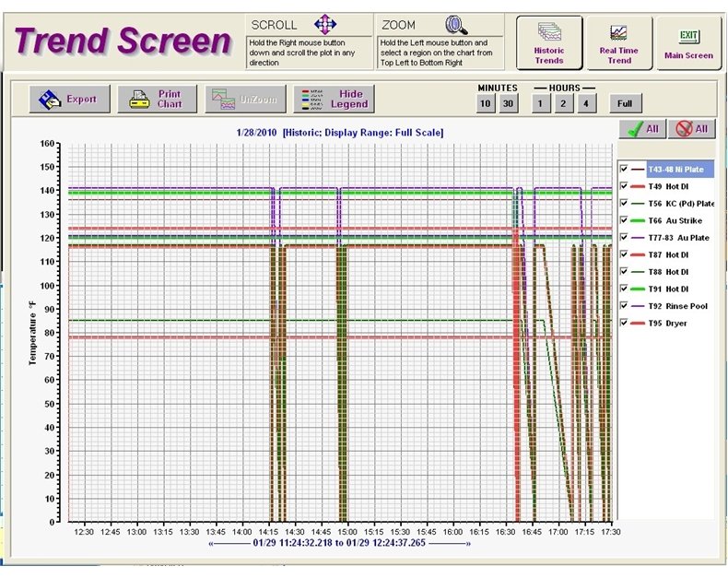Check all trends with green checkmark All
Image resolution: width=728 pixels, height=578 pixels.
(x=641, y=129)
